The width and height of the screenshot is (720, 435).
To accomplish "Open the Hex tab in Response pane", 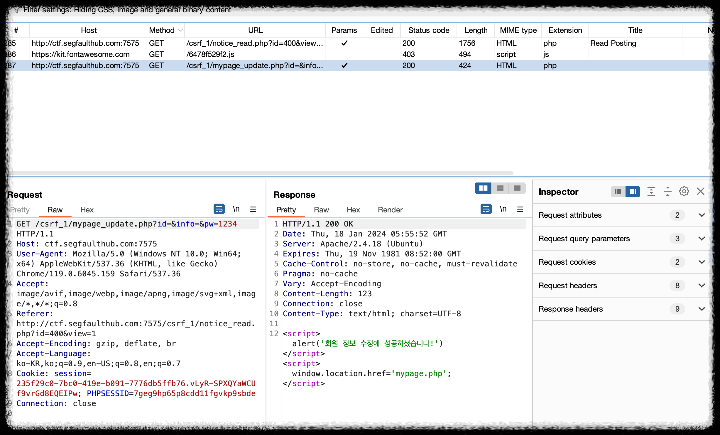I will [x=353, y=209].
